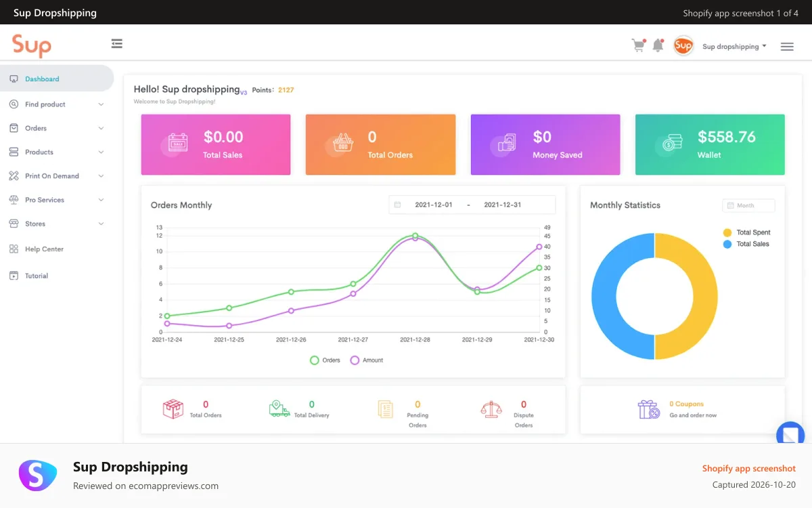Click the date range calendar icon
812x508 pixels.
397,205
